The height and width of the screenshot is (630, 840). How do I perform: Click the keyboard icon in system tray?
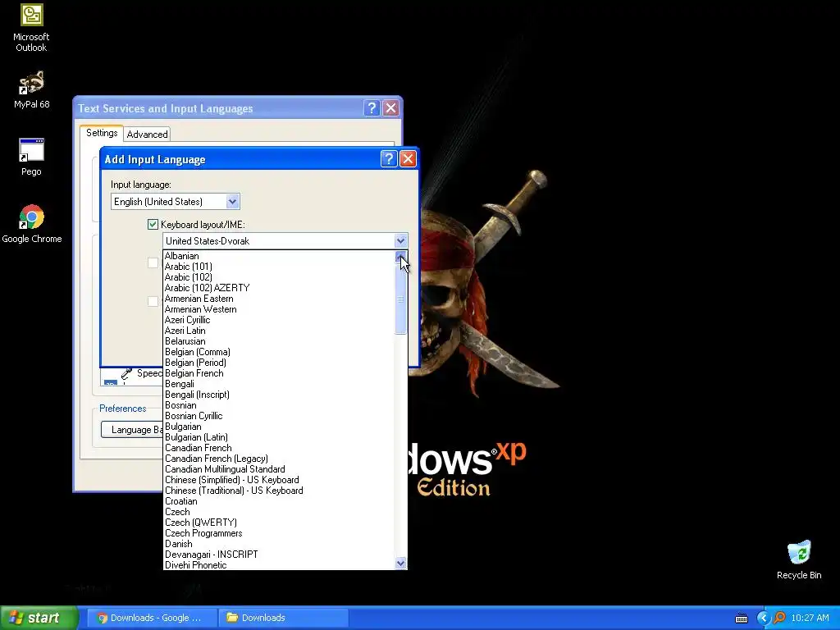pyautogui.click(x=742, y=619)
